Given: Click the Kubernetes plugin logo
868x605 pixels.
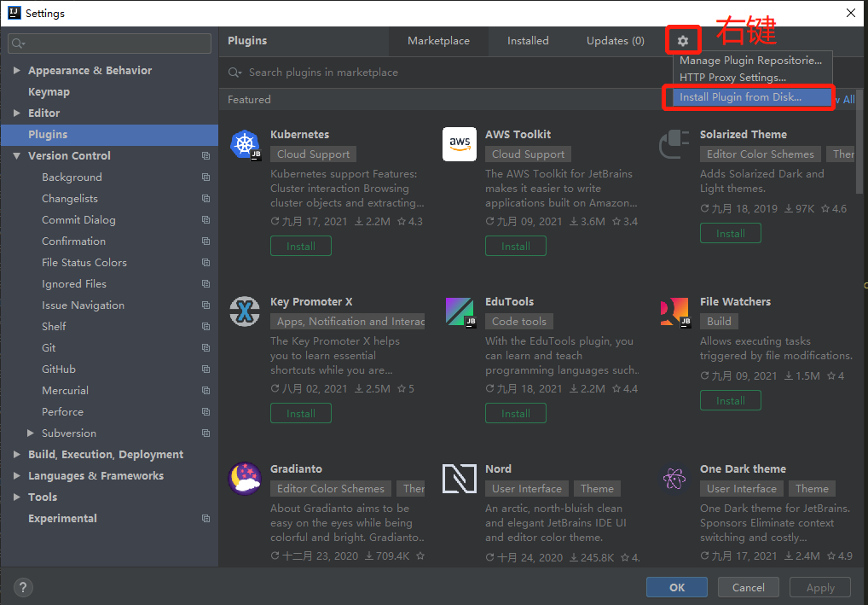Looking at the screenshot, I should [246, 144].
